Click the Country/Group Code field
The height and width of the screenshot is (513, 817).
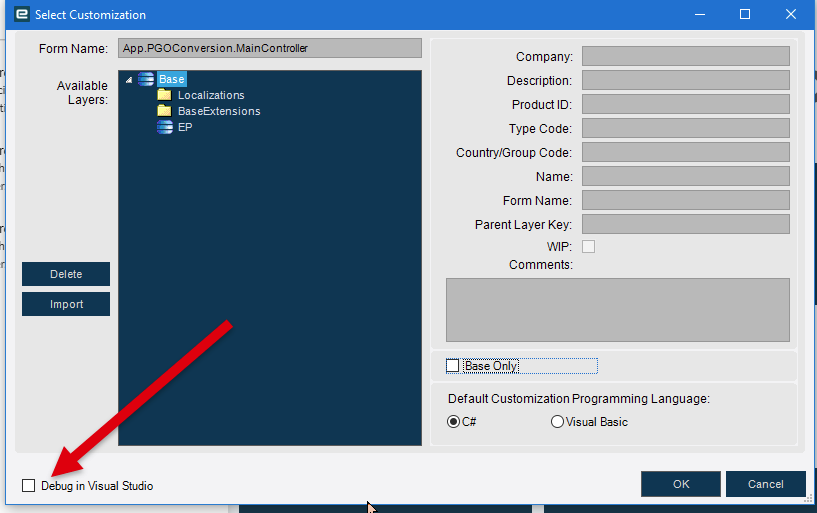point(686,152)
